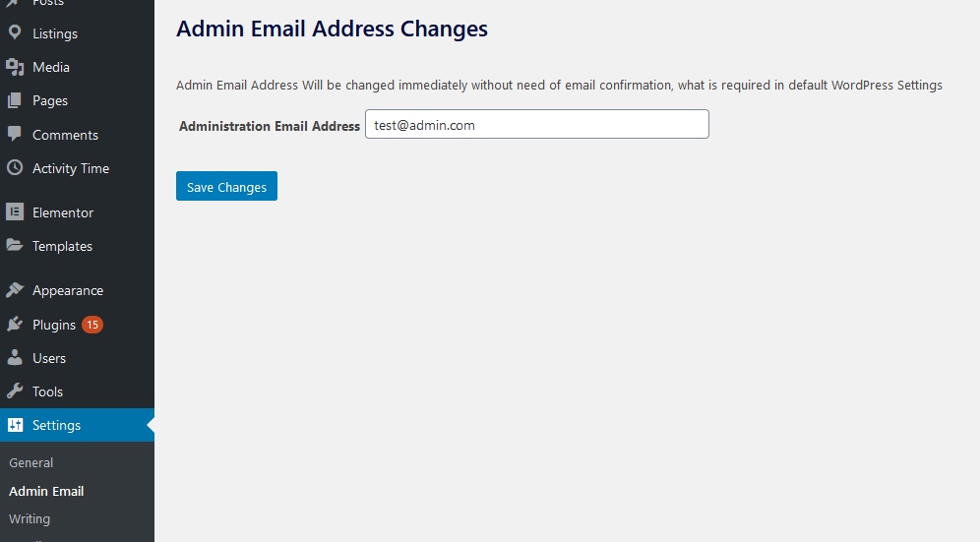Click the Media icon in sidebar
This screenshot has width=980, height=542.
click(x=15, y=67)
